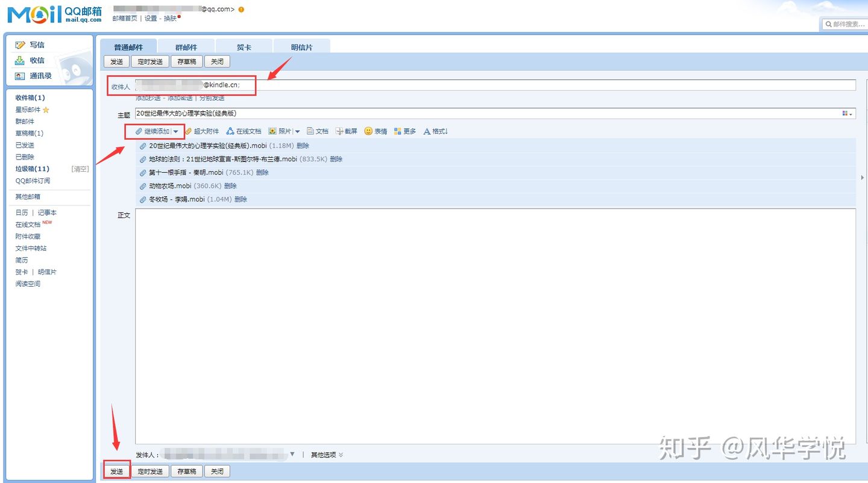This screenshot has width=868, height=483.
Task: Collapse the right side panel arrow
Action: [862, 178]
